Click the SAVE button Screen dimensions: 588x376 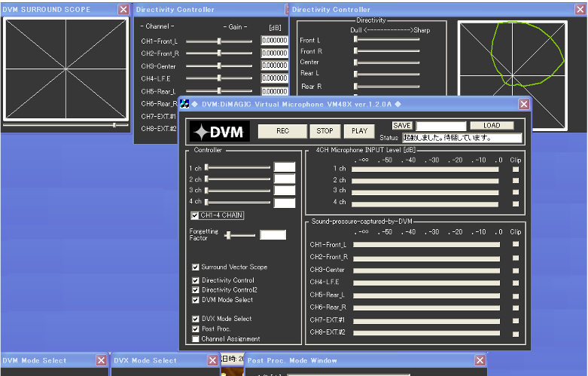(x=403, y=125)
